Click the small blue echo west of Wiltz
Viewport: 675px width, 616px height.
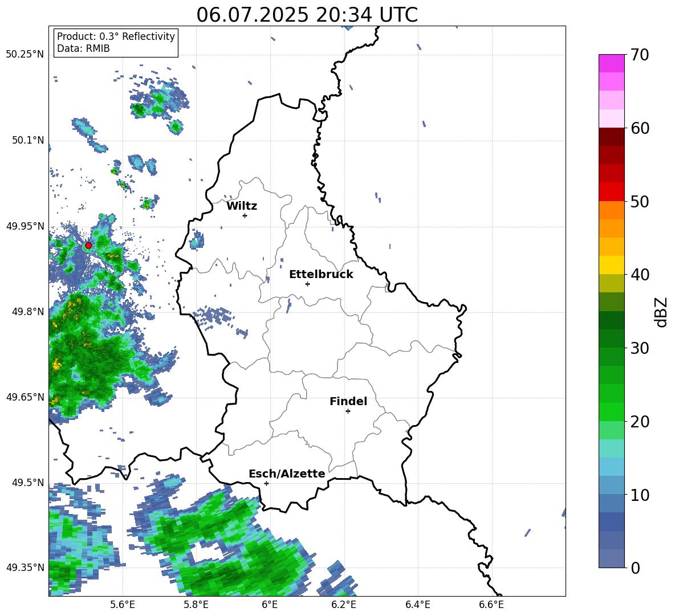(197, 240)
